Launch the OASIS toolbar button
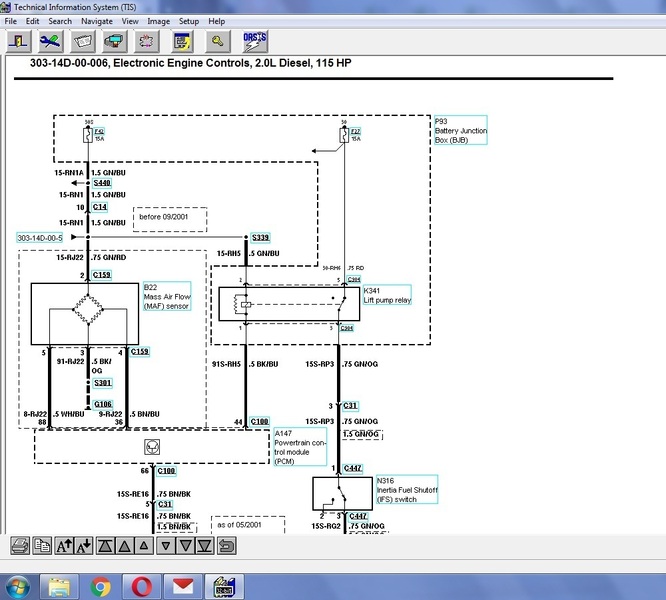This screenshot has width=666, height=600. [x=253, y=41]
